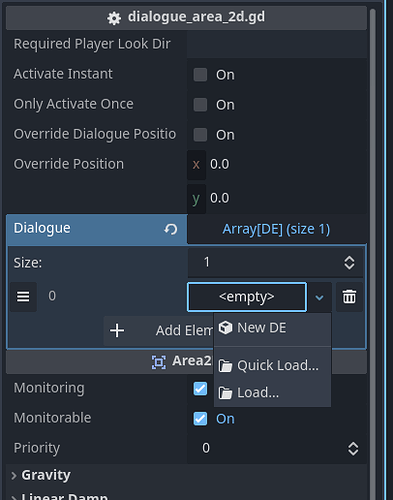Grab the reorder handle icon for element 0
This screenshot has width=393, height=500.
(23, 296)
